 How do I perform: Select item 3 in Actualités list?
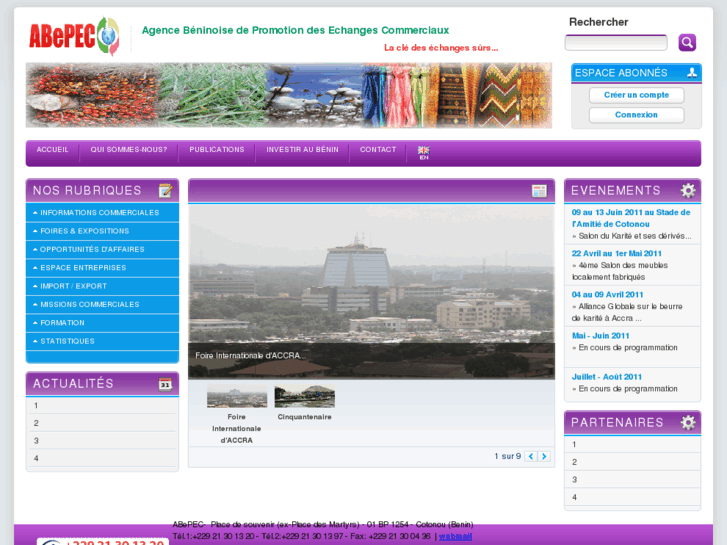point(102,441)
